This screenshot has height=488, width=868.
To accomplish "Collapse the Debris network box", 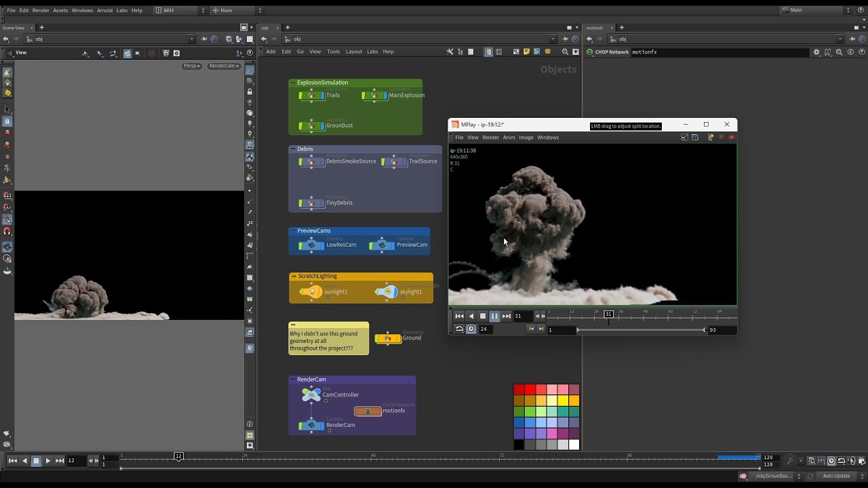I will 293,149.
